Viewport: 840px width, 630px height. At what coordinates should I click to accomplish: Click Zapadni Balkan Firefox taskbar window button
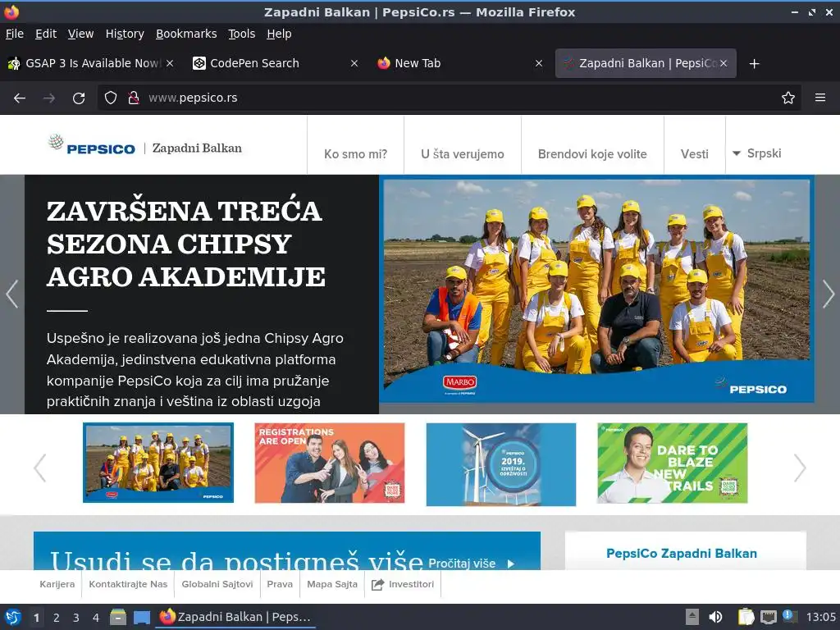pyautogui.click(x=235, y=617)
